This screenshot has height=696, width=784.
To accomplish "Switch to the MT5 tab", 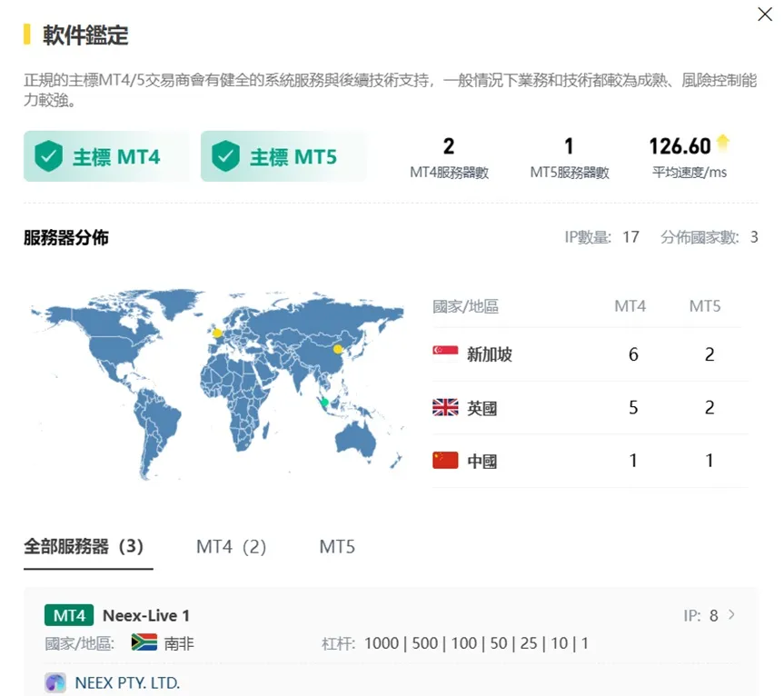I will 337,546.
